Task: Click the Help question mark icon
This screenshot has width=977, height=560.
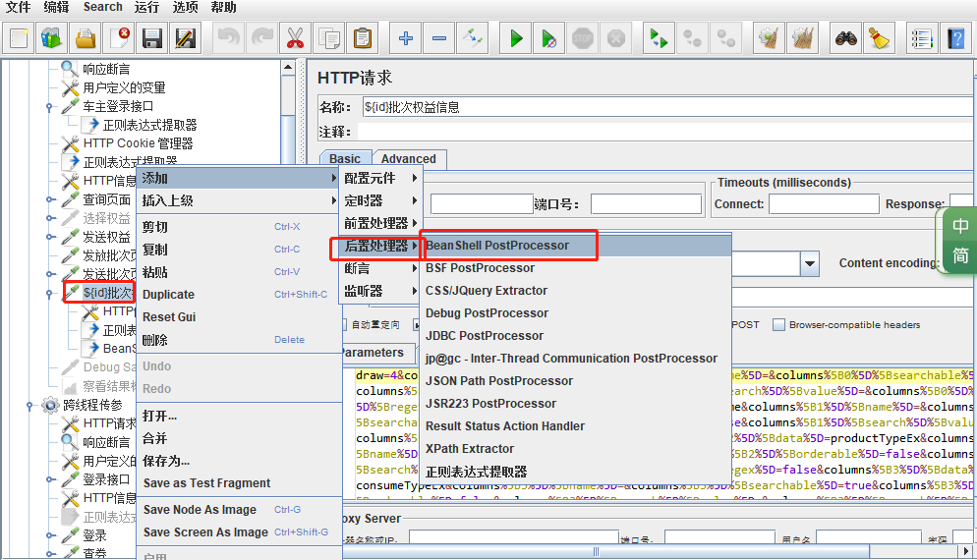Action: (955, 38)
